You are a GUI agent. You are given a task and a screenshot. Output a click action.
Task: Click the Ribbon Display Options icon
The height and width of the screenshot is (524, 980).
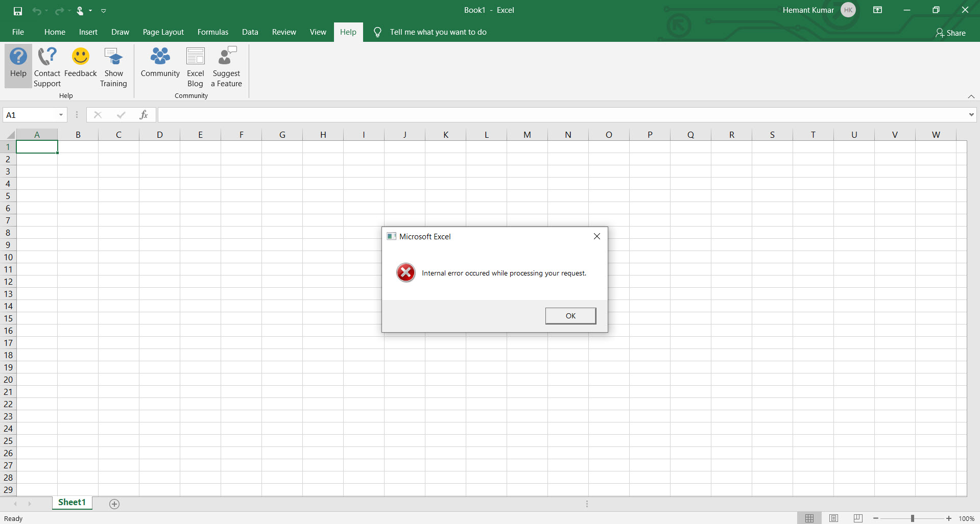click(x=878, y=10)
